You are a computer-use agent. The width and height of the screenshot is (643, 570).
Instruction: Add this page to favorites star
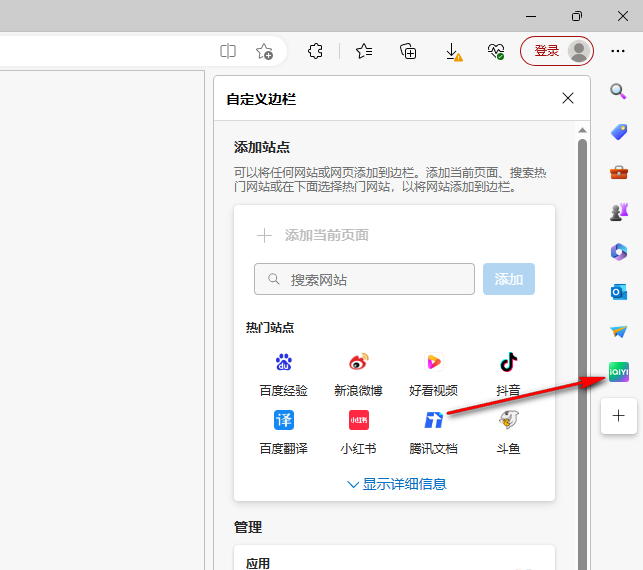(x=264, y=51)
